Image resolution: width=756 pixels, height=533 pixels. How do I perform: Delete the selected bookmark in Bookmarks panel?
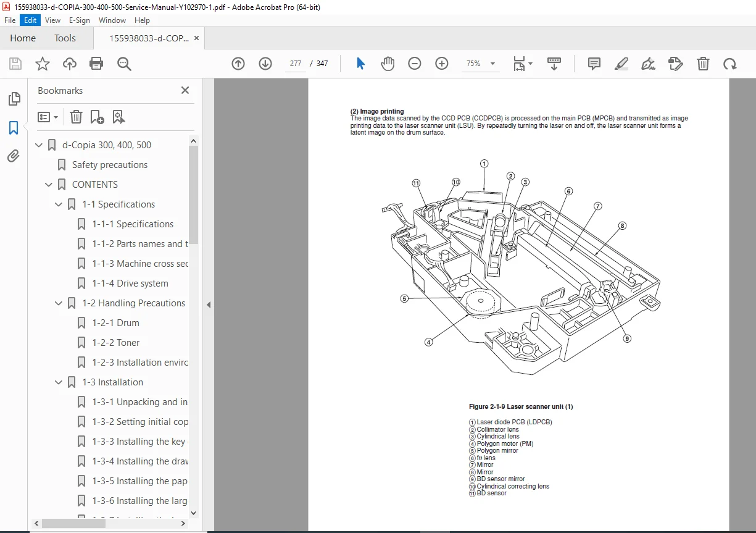76,117
